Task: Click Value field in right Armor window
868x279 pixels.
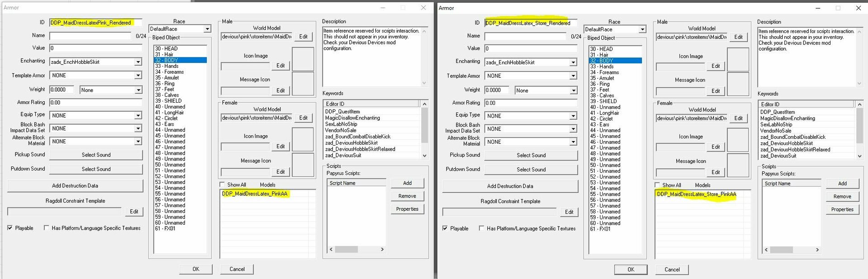Action: coord(531,48)
